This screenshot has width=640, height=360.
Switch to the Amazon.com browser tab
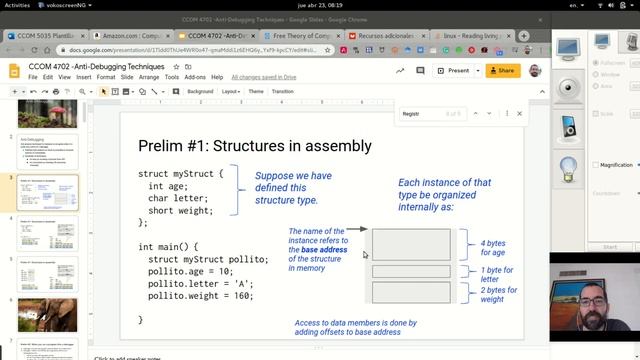[131, 36]
